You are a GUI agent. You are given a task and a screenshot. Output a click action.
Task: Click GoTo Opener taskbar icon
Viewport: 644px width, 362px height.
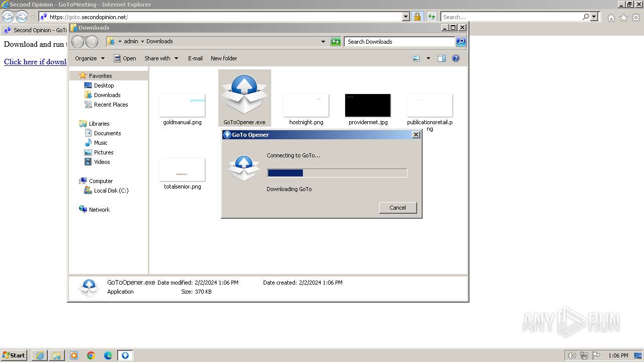tap(125, 355)
